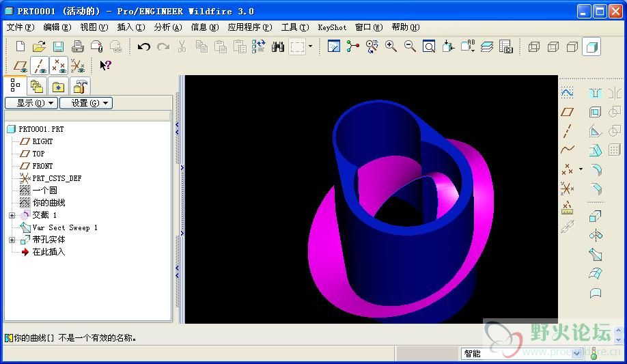Viewport: 627px width, 364px height.
Task: Select the Datum Curve tool in right toolbar
Action: point(567,150)
